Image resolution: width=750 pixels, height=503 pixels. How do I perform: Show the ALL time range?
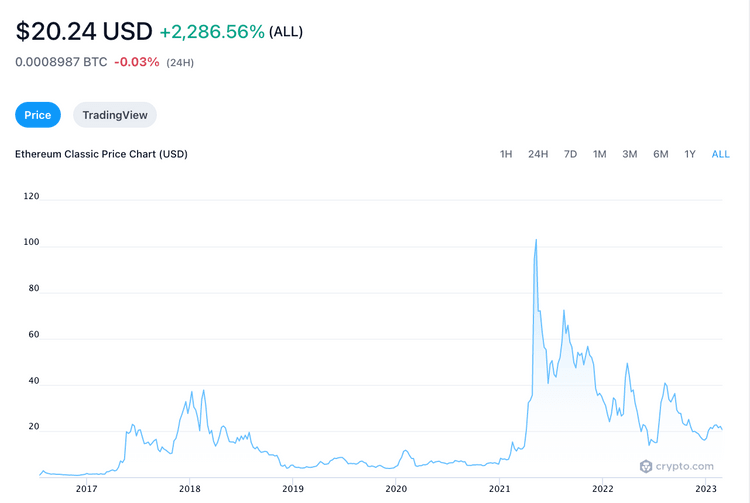point(720,154)
